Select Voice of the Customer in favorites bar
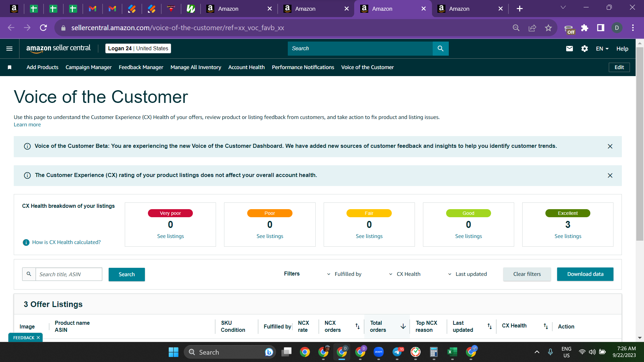This screenshot has width=644, height=362. pos(368,67)
